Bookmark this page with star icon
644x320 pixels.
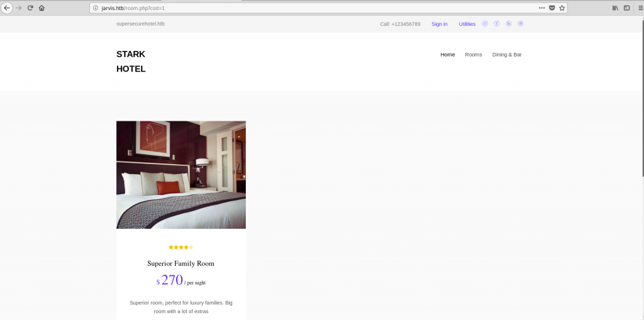pos(562,8)
